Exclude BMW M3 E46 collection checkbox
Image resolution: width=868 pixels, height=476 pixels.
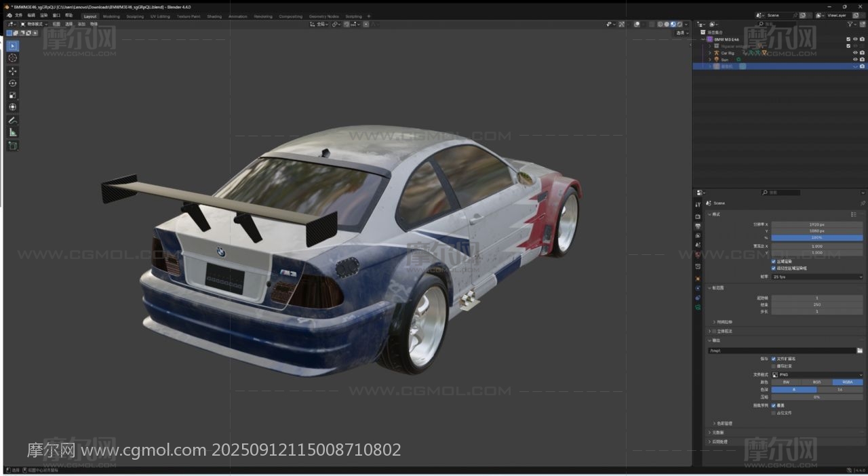848,39
